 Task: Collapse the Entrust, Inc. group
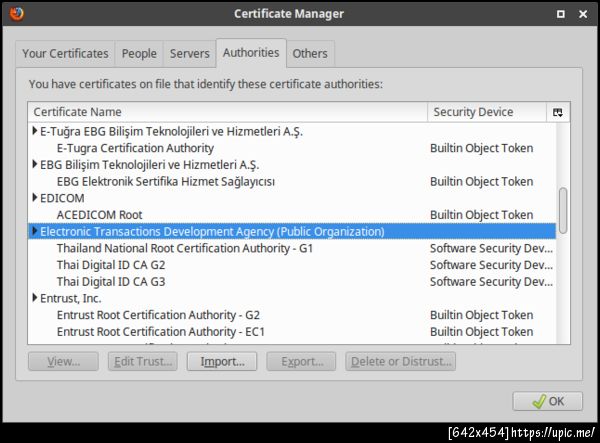[x=35, y=298]
